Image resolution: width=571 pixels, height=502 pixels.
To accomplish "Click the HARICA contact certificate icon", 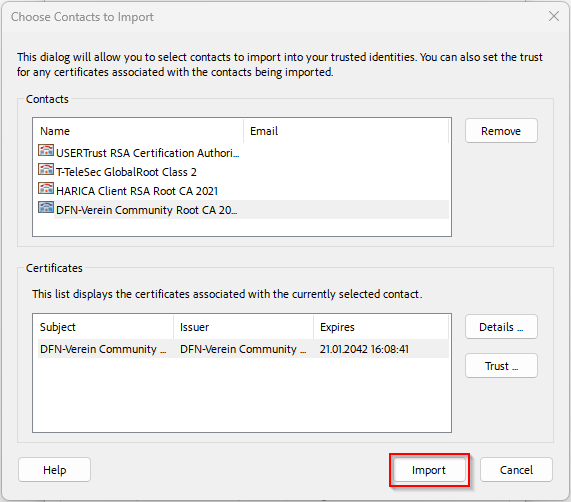I will click(46, 189).
